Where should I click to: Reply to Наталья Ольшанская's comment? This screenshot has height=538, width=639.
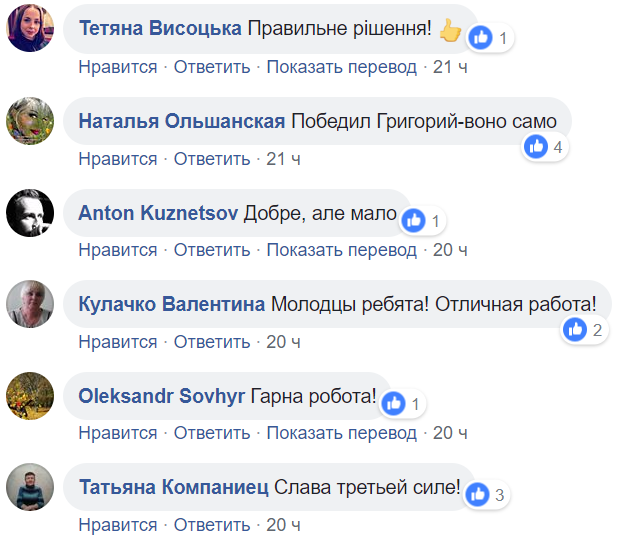(211, 159)
